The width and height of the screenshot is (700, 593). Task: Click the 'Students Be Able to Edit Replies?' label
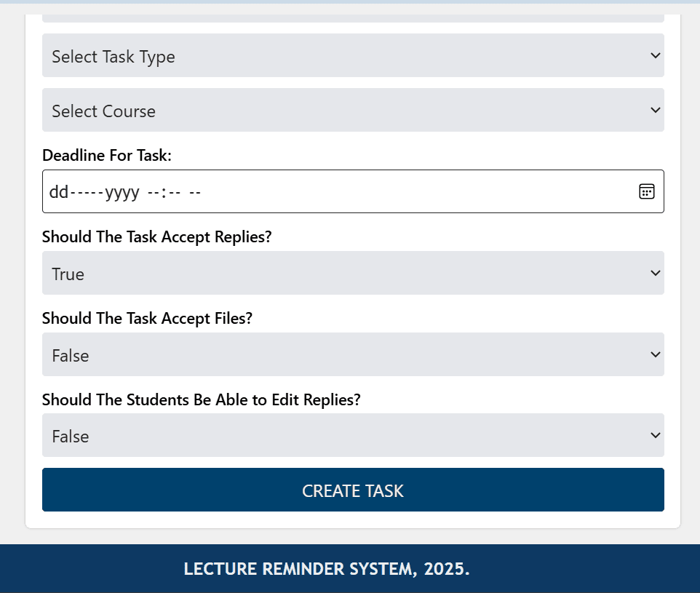pyautogui.click(x=202, y=400)
